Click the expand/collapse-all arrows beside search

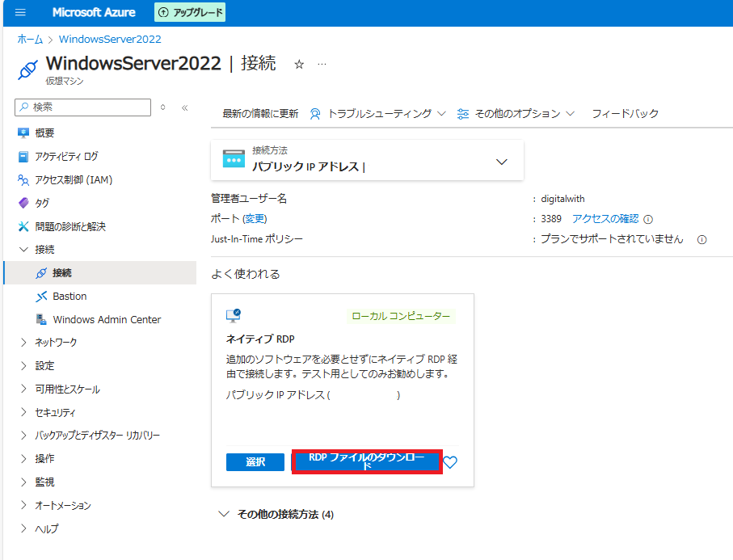pyautogui.click(x=162, y=107)
